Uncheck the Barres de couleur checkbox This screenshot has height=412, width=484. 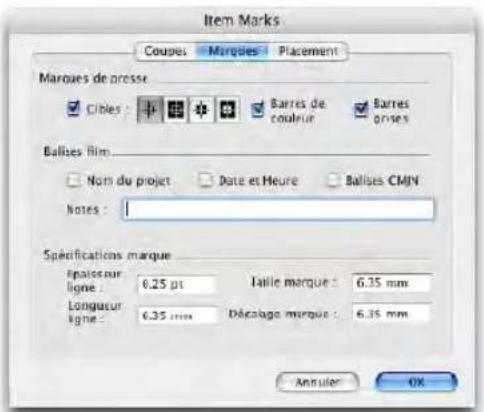(x=257, y=109)
